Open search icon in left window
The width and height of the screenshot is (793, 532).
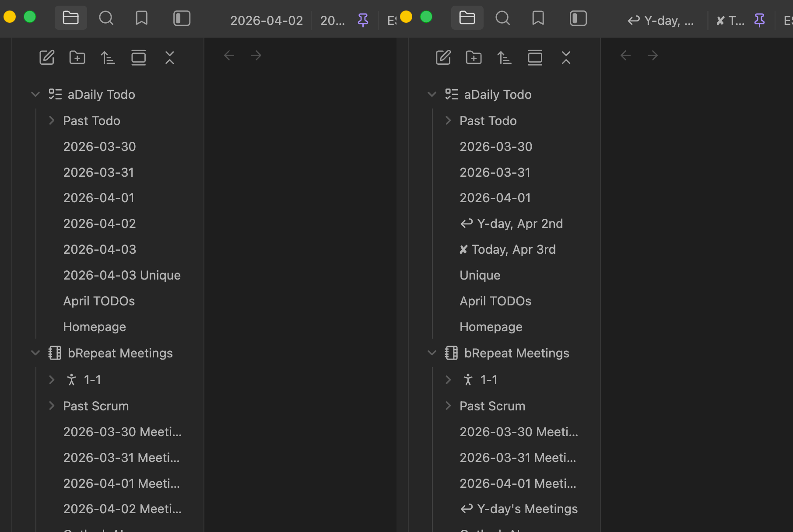tap(106, 18)
